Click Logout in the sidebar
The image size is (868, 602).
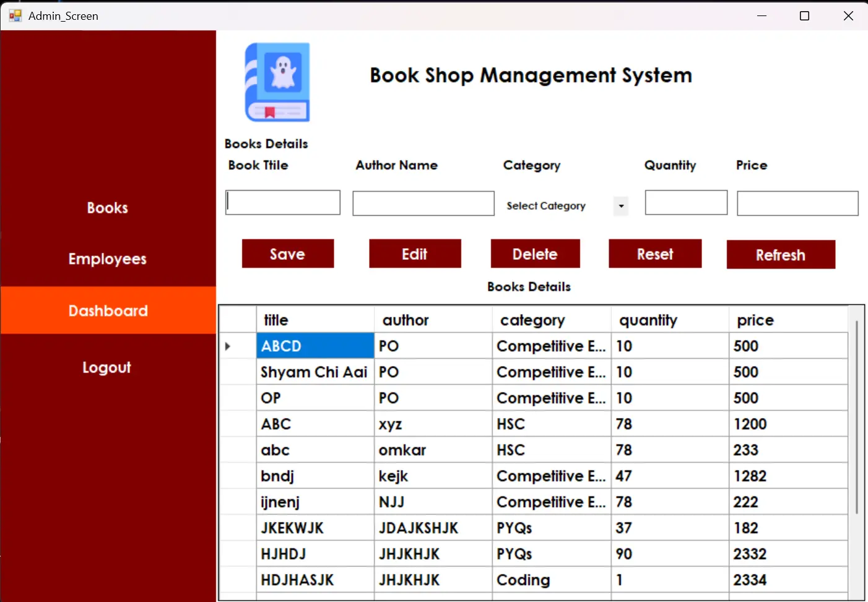coord(106,368)
